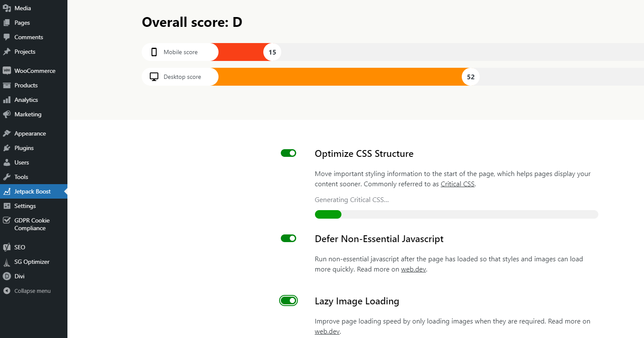This screenshot has width=644, height=338.
Task: Click the Divi logo icon
Action: coord(6,276)
